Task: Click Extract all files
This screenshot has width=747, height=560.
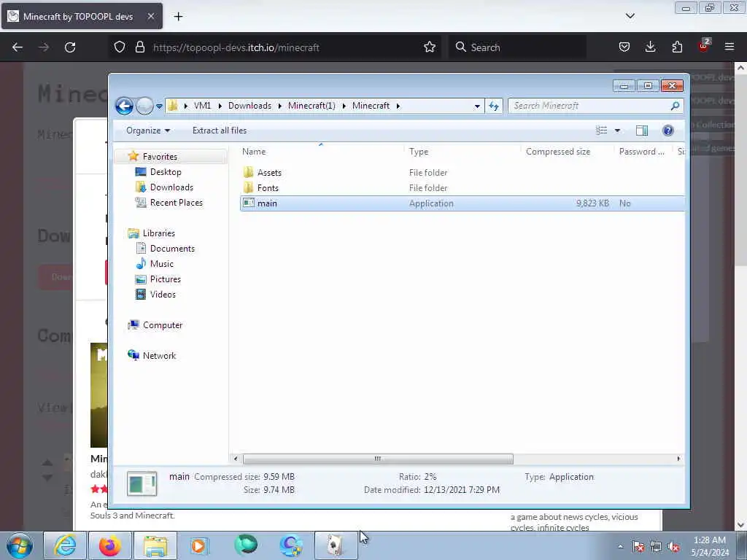Action: pos(220,131)
